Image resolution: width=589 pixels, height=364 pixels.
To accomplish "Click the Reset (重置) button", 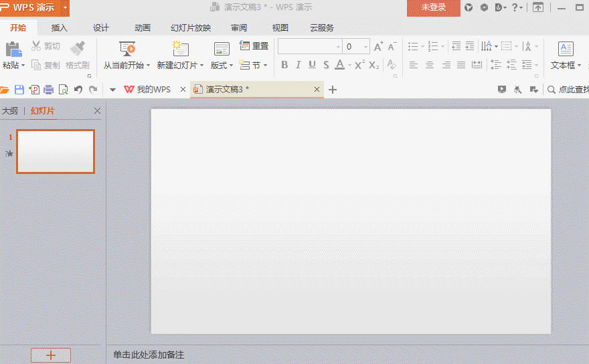I will click(254, 45).
